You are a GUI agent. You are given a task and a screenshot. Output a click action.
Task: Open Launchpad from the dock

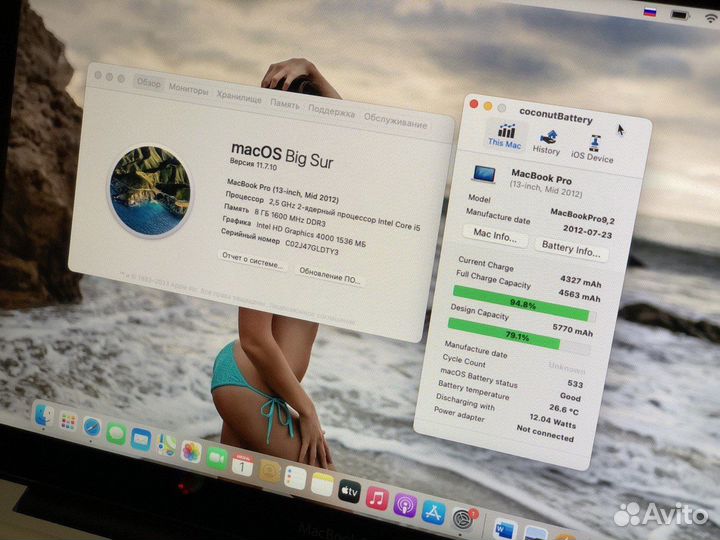68,422
